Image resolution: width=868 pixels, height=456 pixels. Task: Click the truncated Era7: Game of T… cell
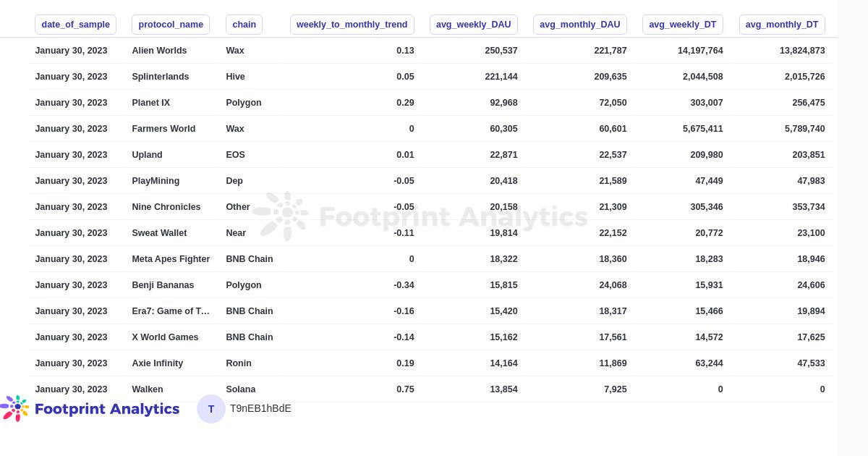point(171,311)
